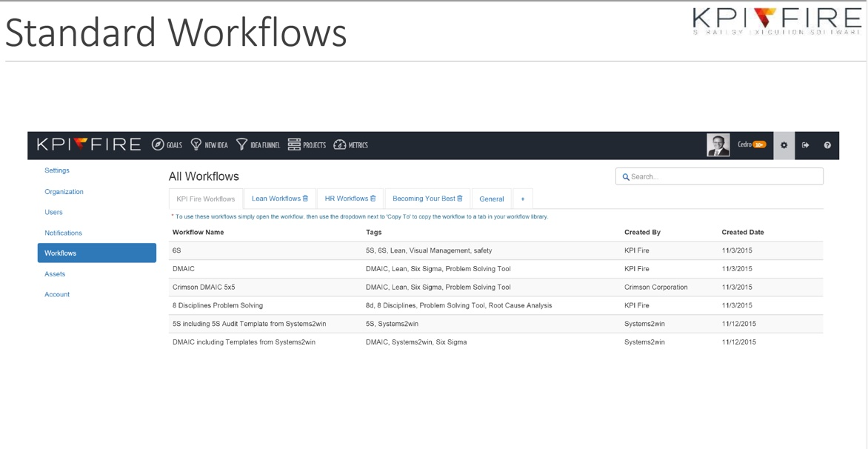The height and width of the screenshot is (449, 868).
Task: Go to Projects via its icon
Action: tap(294, 145)
